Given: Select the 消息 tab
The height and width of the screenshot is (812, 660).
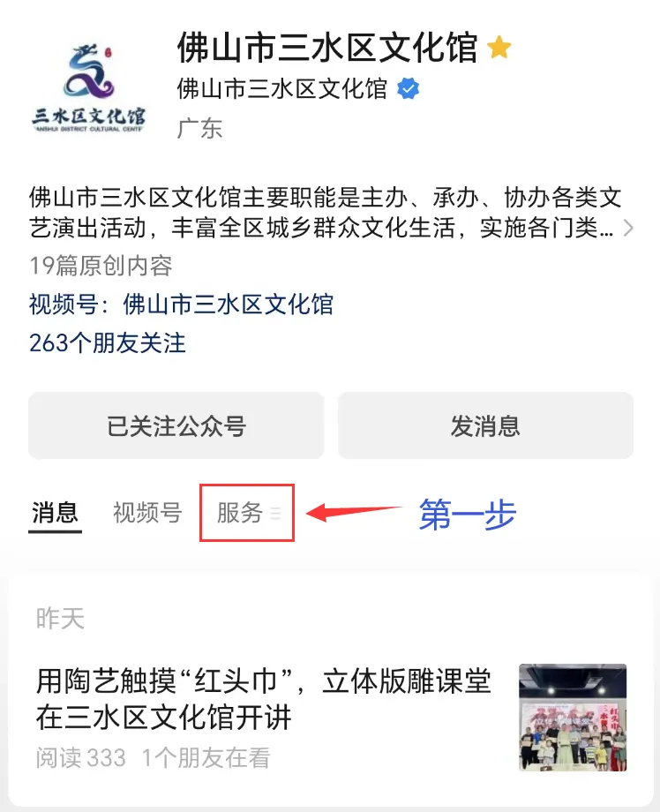Looking at the screenshot, I should 55,513.
